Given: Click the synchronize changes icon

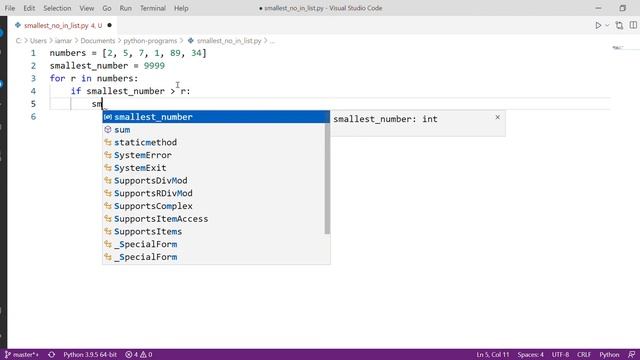Looking at the screenshot, I should click(51, 355).
